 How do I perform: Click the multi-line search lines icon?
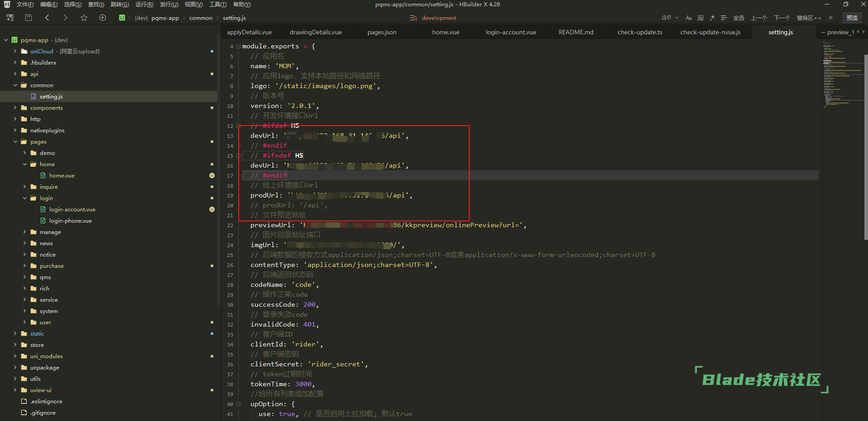[x=724, y=18]
